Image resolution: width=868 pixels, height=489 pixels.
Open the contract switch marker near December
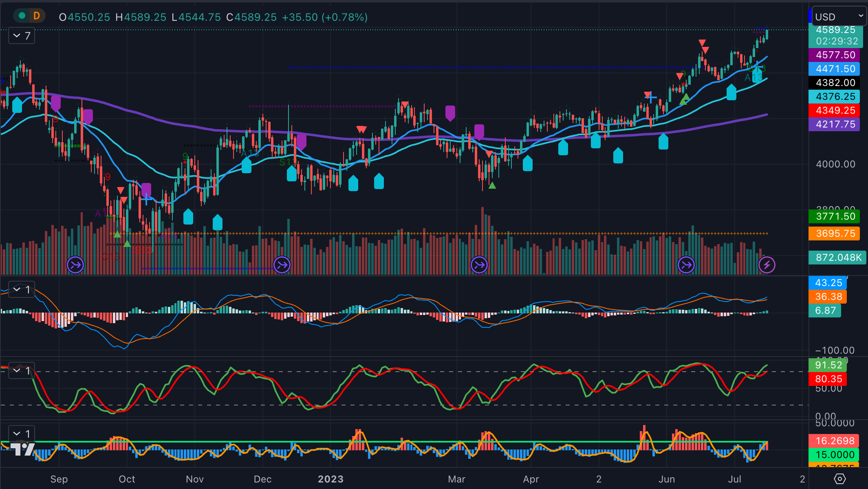(x=282, y=265)
